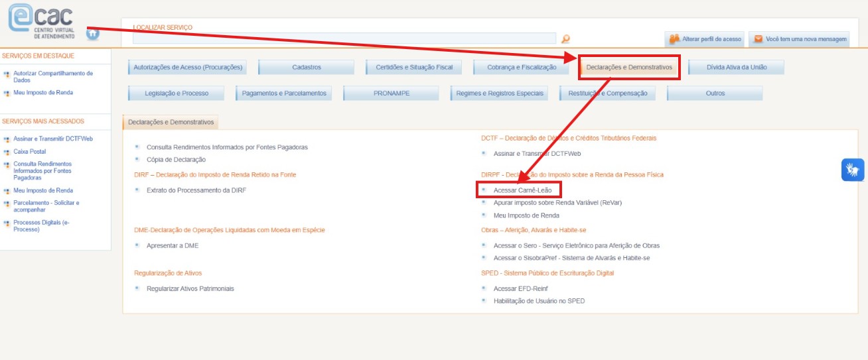Open Assinar e Transmitir DCTFWeb in sidebar
Image resolution: width=868 pixels, height=360 pixels.
click(52, 139)
